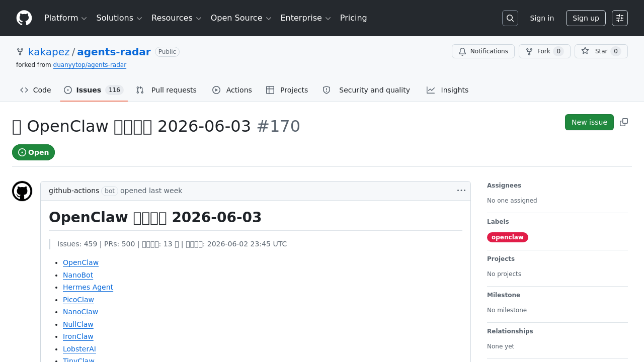The image size is (644, 362).
Task: Open the duanyytop/agents-radar fork source
Action: click(90, 65)
